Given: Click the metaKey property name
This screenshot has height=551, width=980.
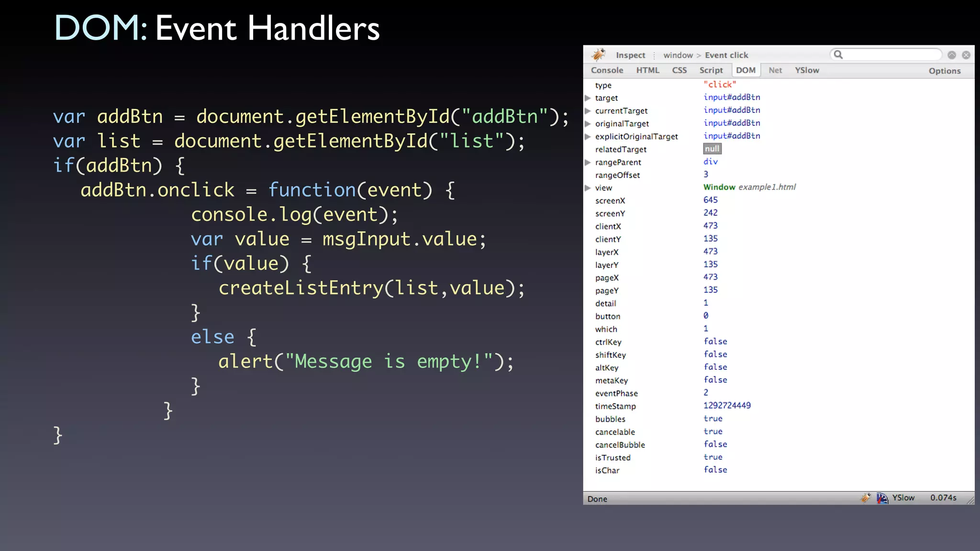Looking at the screenshot, I should [x=612, y=381].
